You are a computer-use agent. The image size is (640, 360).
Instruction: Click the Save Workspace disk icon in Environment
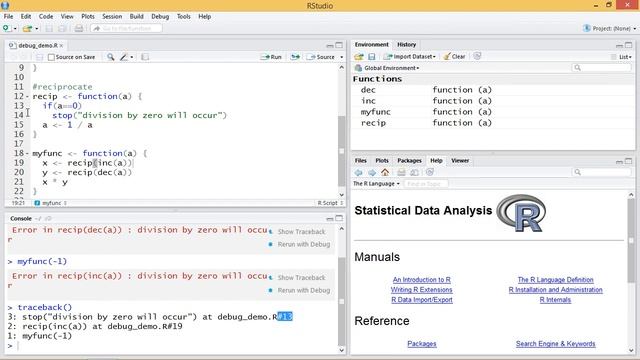(371, 57)
